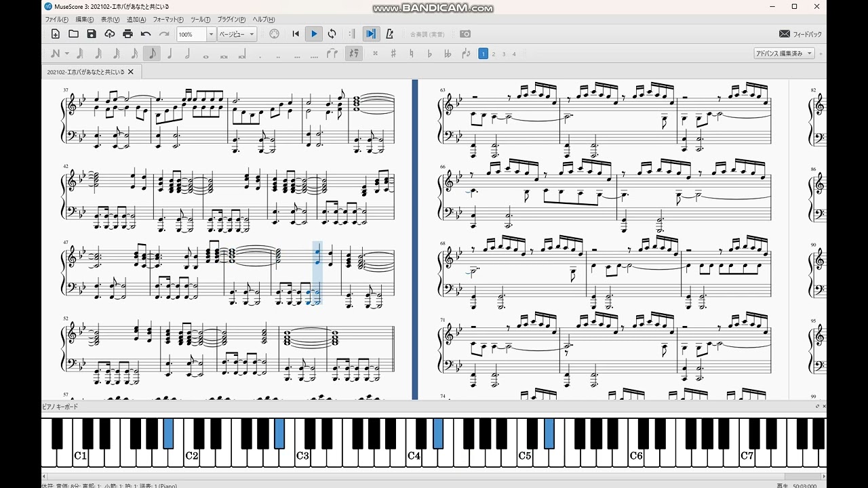
Task: Select the 16th note duration
Action: point(134,54)
